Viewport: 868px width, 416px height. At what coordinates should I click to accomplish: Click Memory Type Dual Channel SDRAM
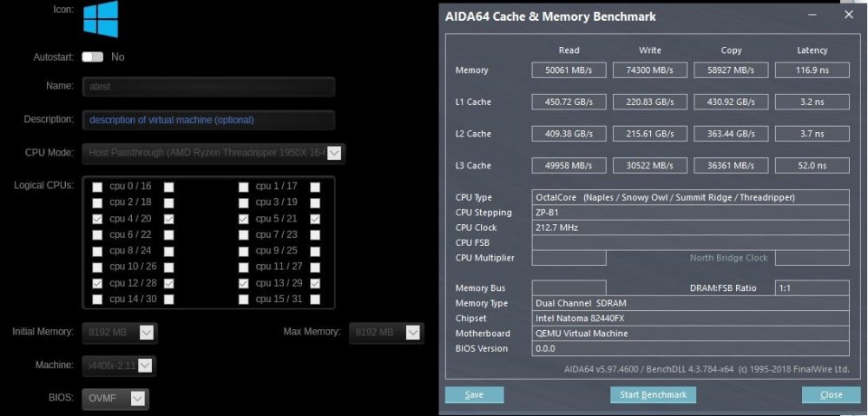click(690, 304)
